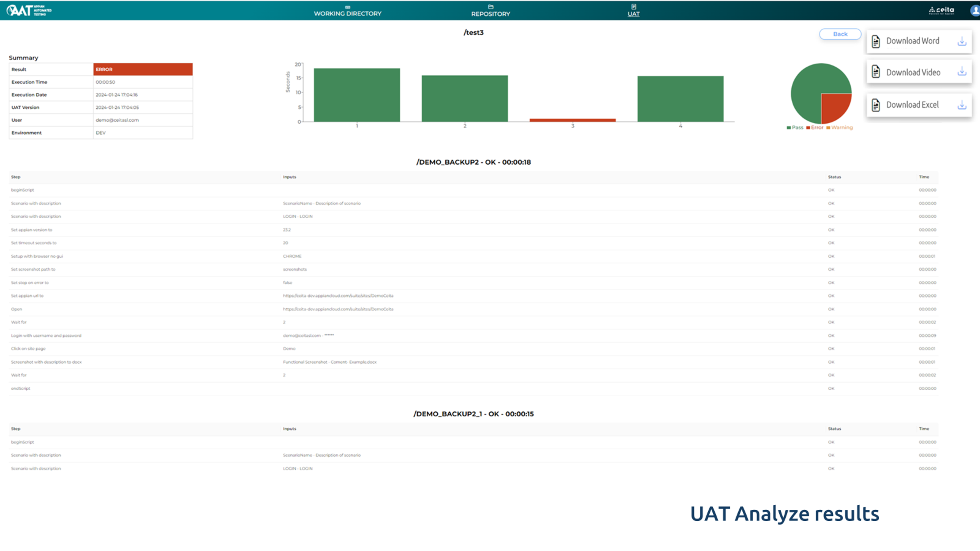This screenshot has width=980, height=551.
Task: Click the folder icon above Repository
Action: click(490, 6)
